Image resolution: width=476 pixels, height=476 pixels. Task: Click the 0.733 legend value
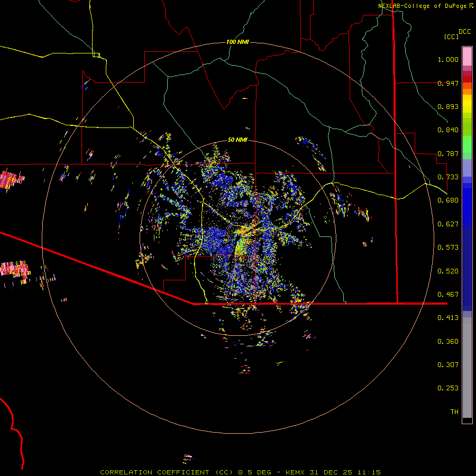click(448, 177)
